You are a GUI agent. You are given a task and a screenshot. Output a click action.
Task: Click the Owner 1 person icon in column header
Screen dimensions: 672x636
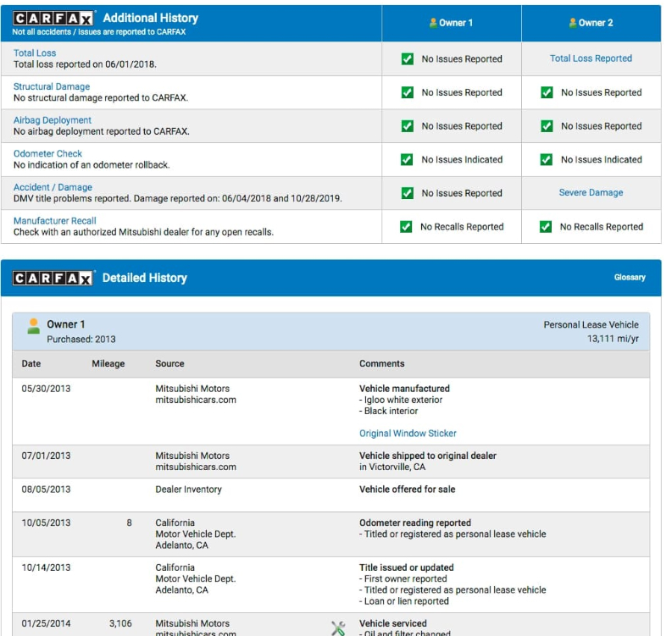[x=433, y=23]
